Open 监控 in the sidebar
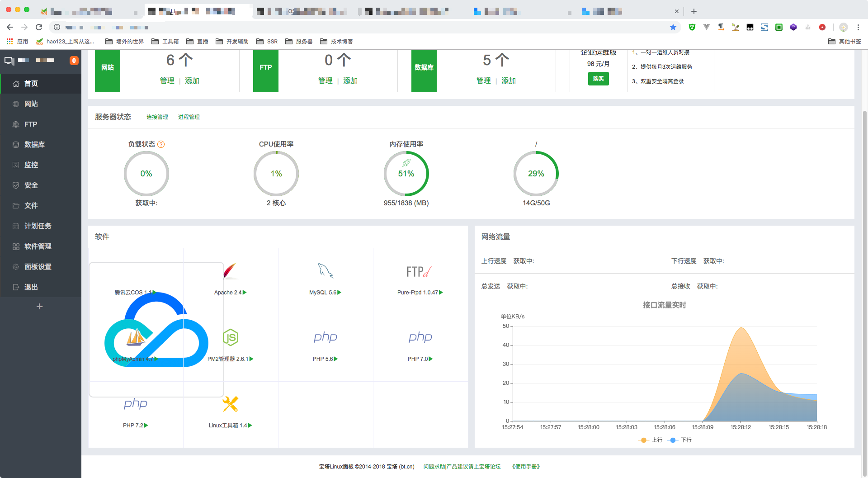The height and width of the screenshot is (478, 868). 41,165
